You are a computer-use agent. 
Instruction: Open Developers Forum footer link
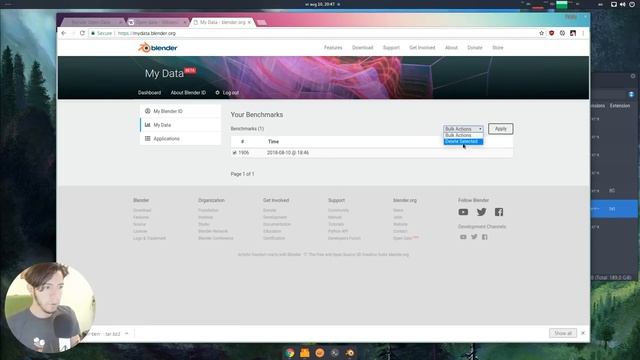[344, 238]
